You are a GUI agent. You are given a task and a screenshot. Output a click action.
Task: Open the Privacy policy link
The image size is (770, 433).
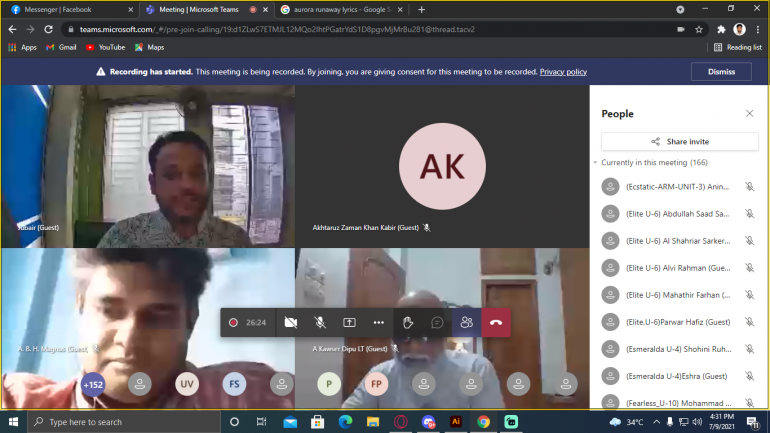(x=563, y=72)
